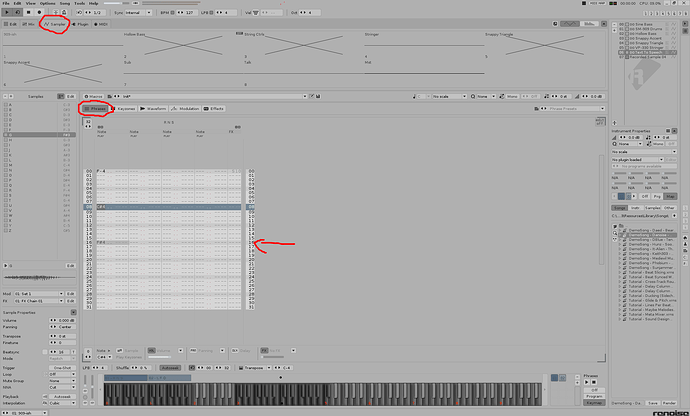Select the Snappy Accent phrase slot
Image resolution: width=690 pixels, height=416 pixels.
pos(63,73)
